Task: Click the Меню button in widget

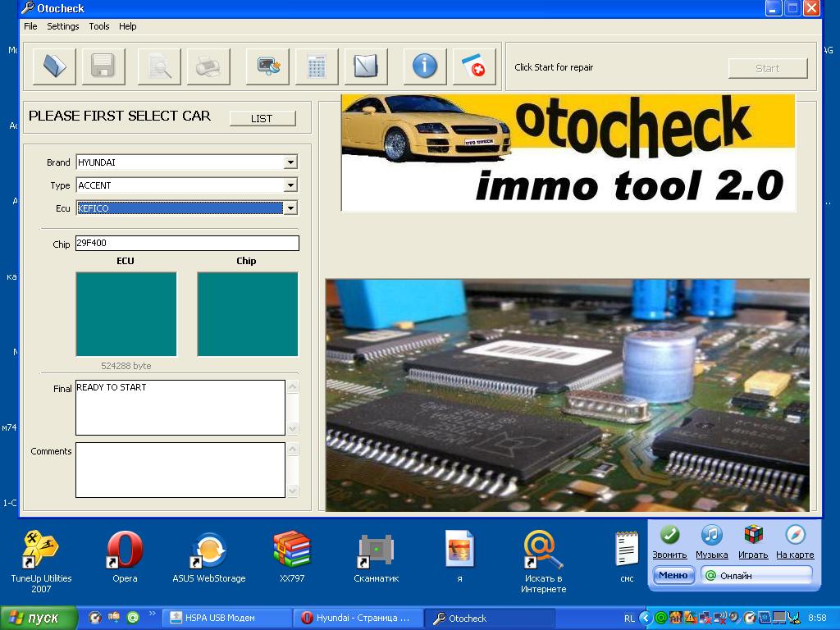Action: point(673,575)
